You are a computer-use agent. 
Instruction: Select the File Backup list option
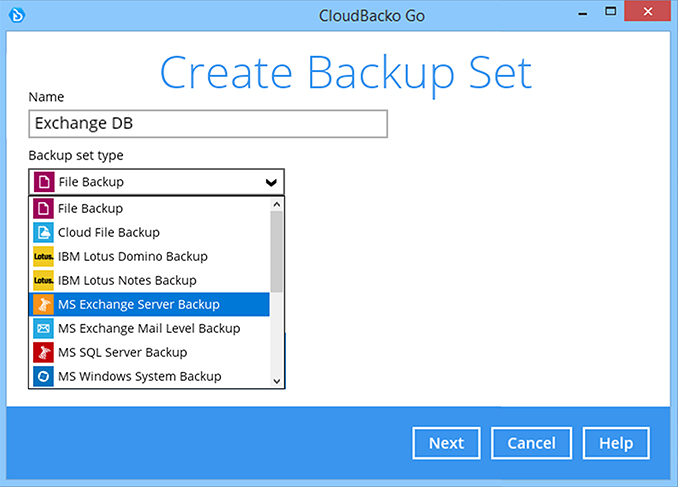click(x=149, y=208)
